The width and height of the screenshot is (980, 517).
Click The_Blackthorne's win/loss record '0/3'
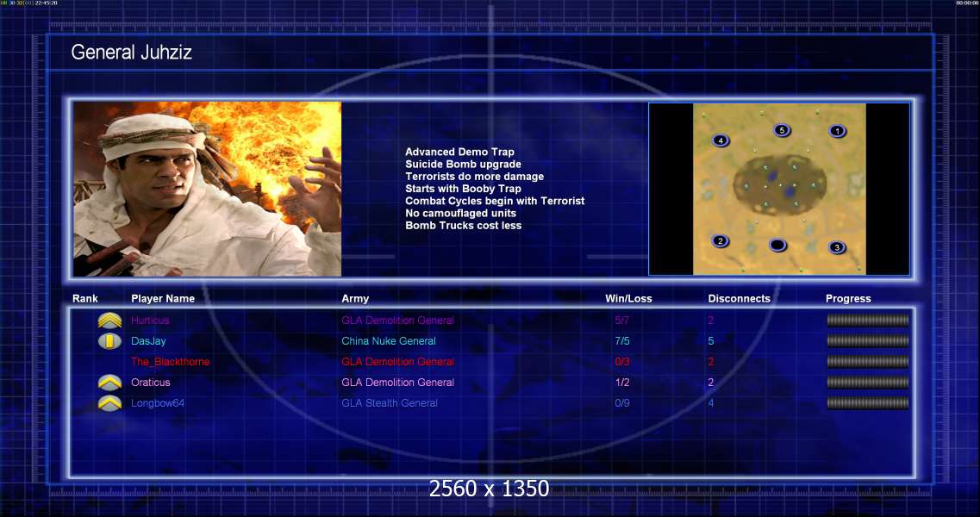(622, 362)
